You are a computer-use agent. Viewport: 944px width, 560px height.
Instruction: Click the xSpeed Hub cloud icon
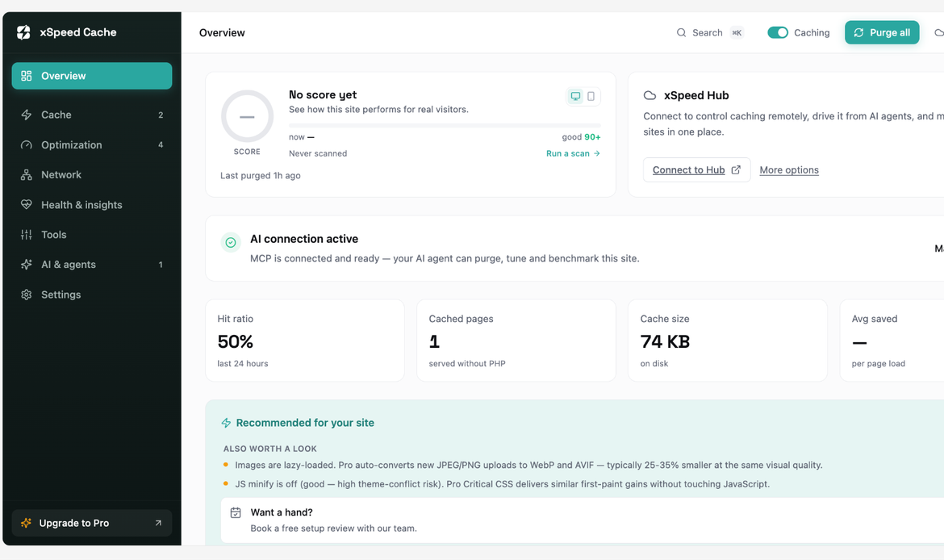(x=650, y=95)
